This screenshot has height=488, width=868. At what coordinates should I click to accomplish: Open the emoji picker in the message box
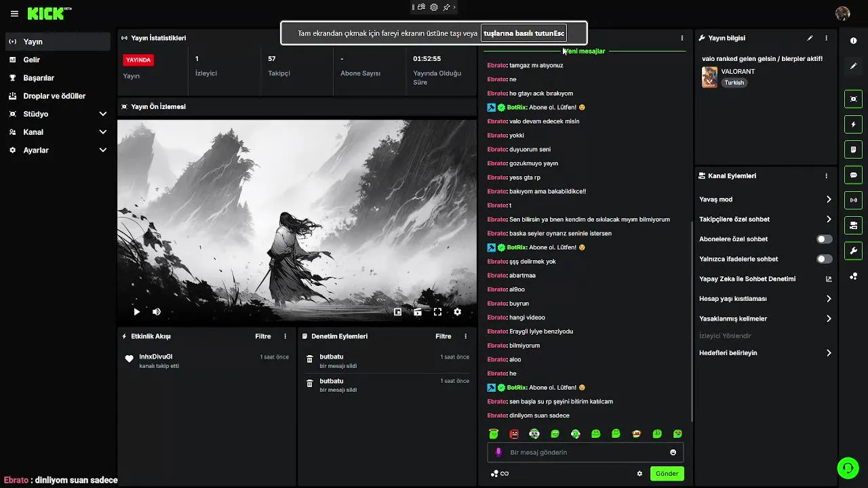click(x=673, y=452)
